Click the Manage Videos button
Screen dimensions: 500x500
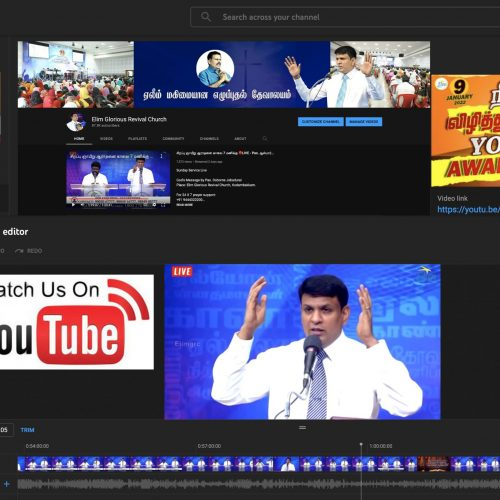(x=364, y=122)
